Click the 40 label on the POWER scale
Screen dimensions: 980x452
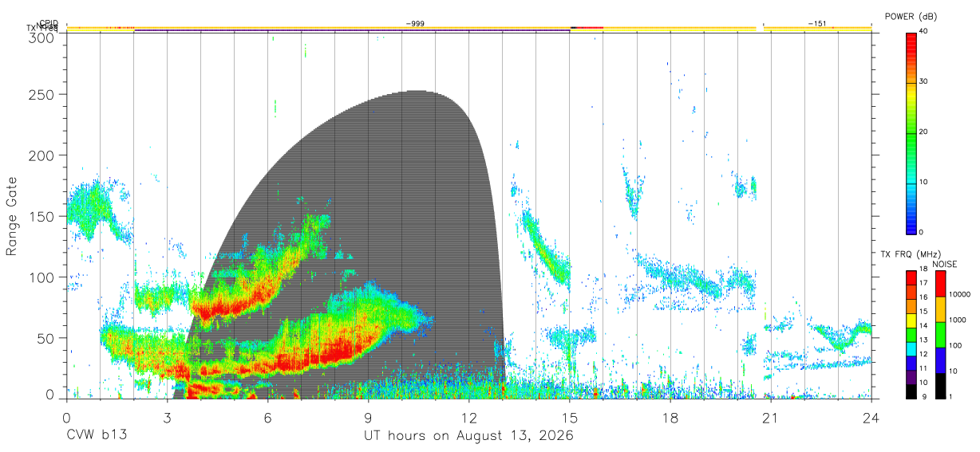(924, 32)
